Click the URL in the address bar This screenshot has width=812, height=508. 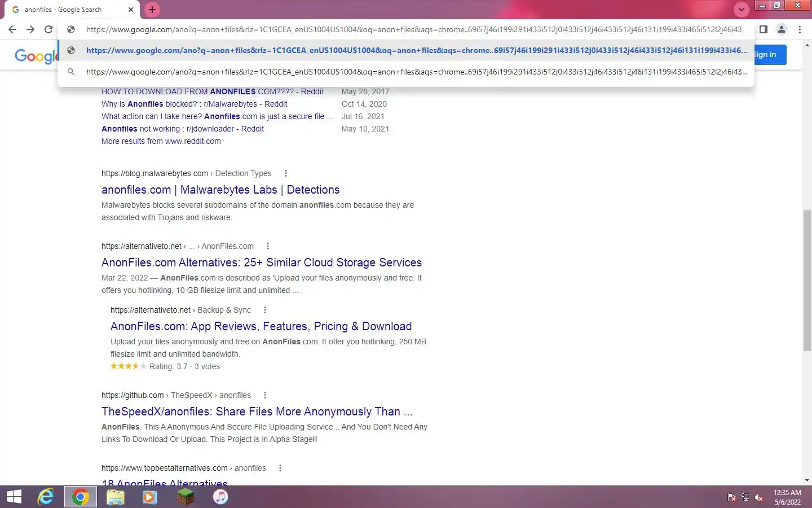414,29
